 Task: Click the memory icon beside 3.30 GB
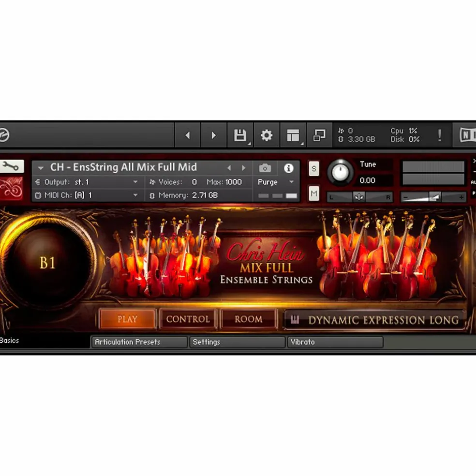click(341, 139)
